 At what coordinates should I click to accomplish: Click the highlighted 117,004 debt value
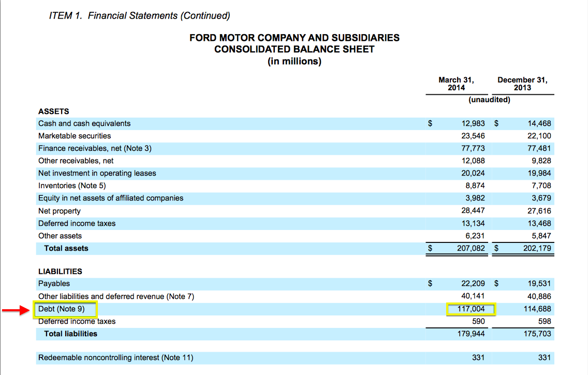coord(471,309)
